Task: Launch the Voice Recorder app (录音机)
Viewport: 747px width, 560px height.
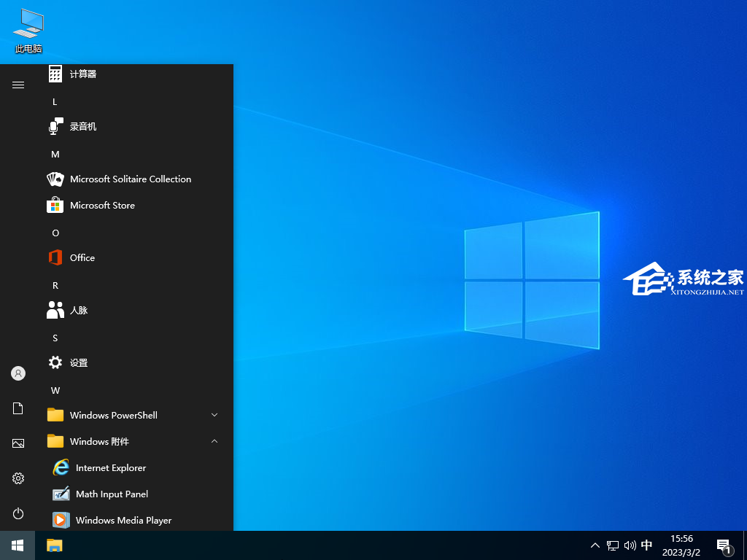Action: (82, 126)
